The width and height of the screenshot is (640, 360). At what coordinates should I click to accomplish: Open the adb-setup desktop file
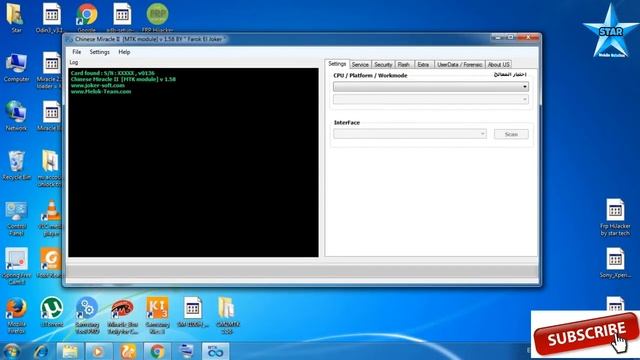point(121,18)
